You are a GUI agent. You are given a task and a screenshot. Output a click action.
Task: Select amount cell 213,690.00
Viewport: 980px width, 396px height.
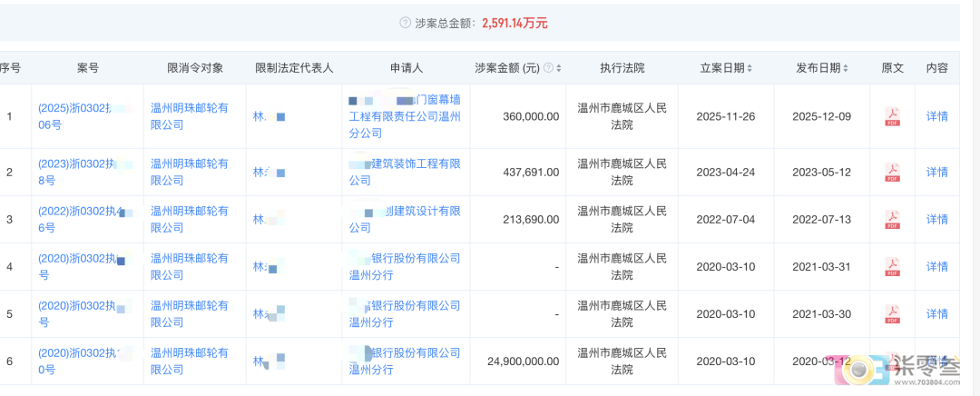pyautogui.click(x=531, y=220)
